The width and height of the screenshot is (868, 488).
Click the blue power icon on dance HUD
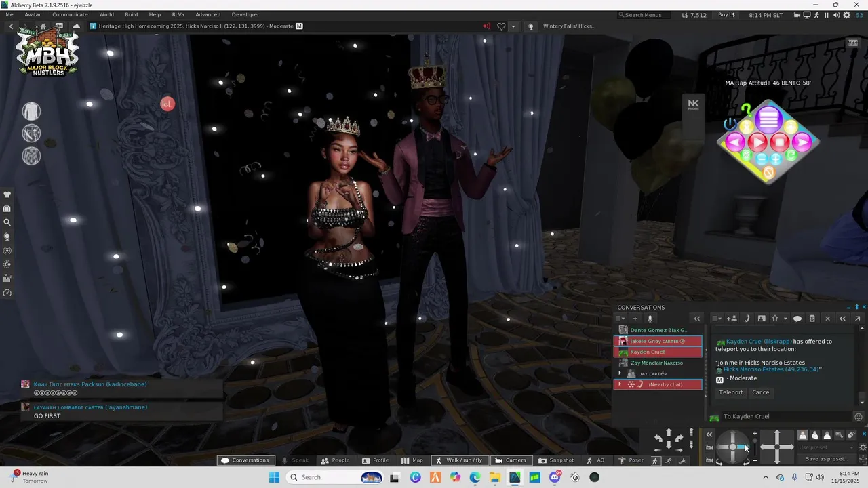point(730,125)
